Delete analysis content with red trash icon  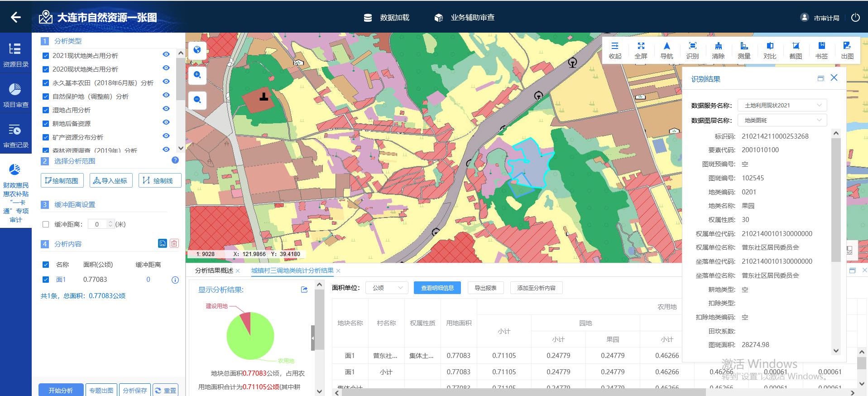click(x=174, y=244)
